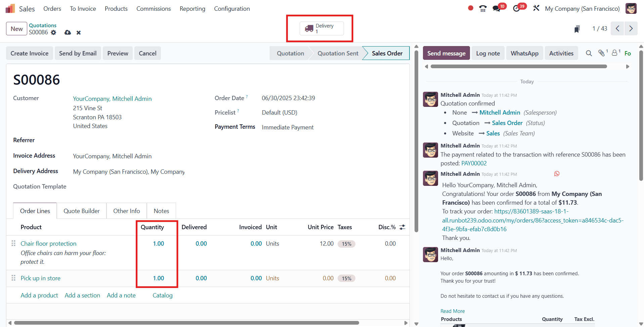Click the Payment Terms field value

[288, 127]
